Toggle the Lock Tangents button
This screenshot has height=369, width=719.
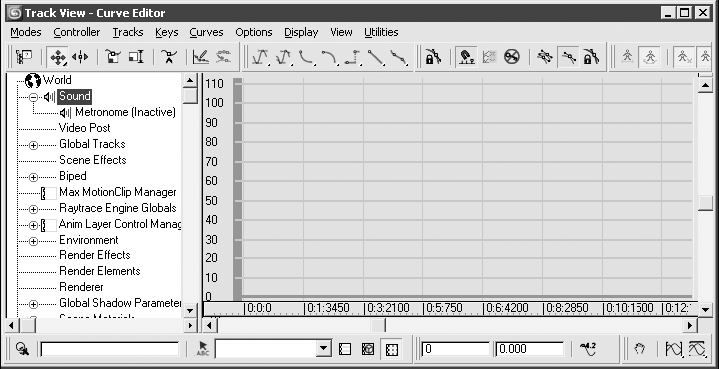tap(592, 57)
